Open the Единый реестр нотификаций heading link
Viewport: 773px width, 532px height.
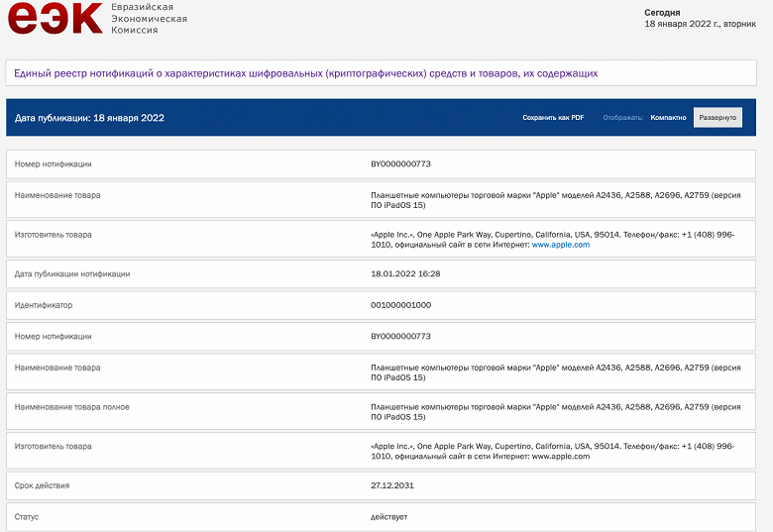point(305,73)
